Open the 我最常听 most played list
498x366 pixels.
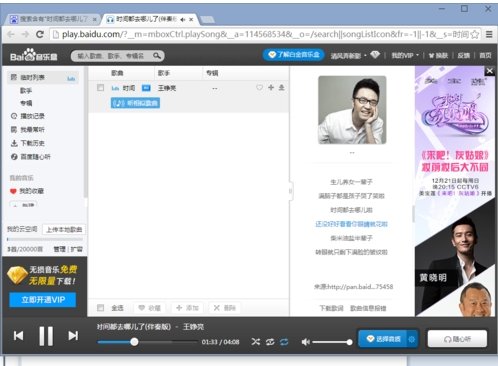[x=28, y=129]
